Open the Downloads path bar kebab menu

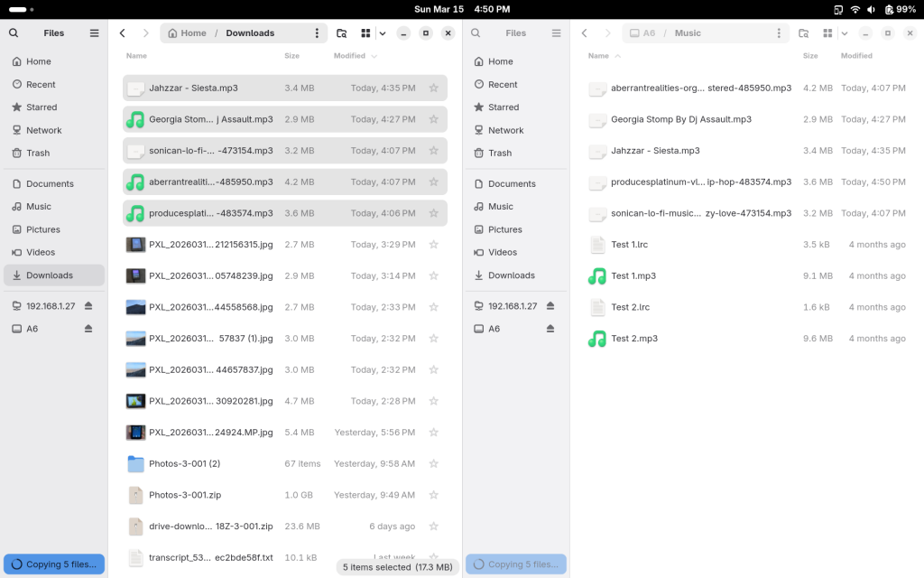pyautogui.click(x=317, y=33)
